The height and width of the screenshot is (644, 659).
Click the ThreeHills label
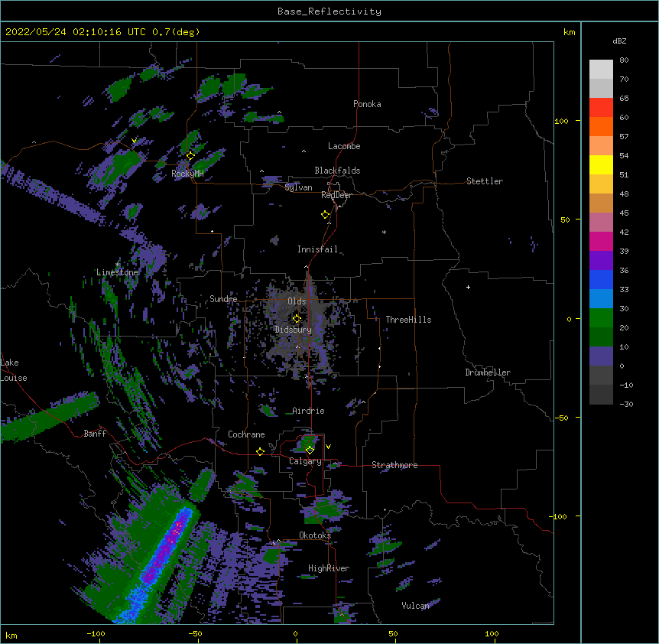(x=408, y=320)
